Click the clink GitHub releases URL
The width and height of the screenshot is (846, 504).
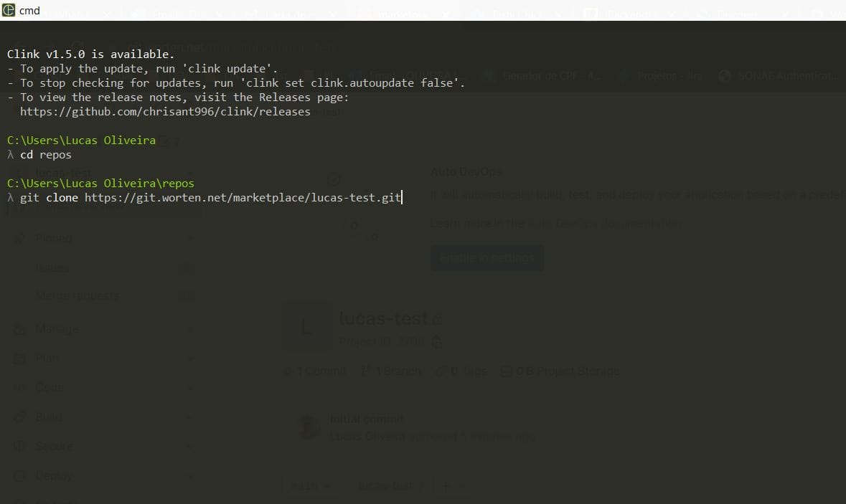165,112
